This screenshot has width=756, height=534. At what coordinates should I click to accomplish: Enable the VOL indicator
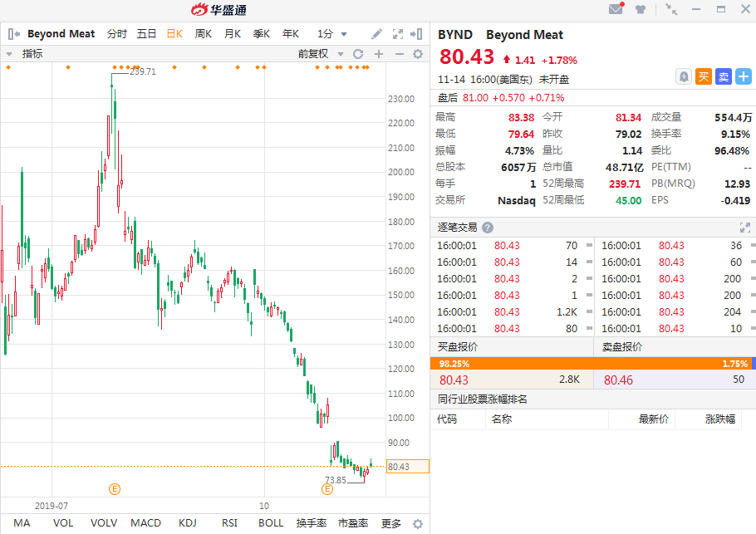tap(63, 523)
